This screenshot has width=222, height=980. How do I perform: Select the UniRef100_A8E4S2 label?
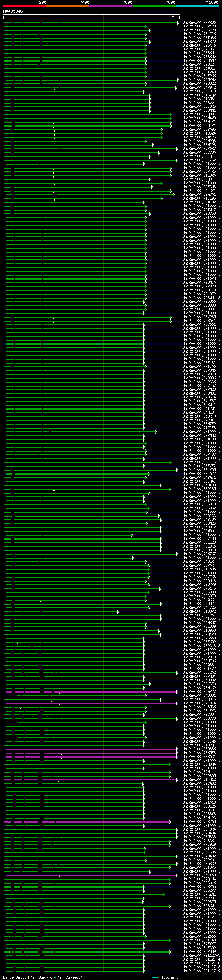pyautogui.click(x=199, y=363)
